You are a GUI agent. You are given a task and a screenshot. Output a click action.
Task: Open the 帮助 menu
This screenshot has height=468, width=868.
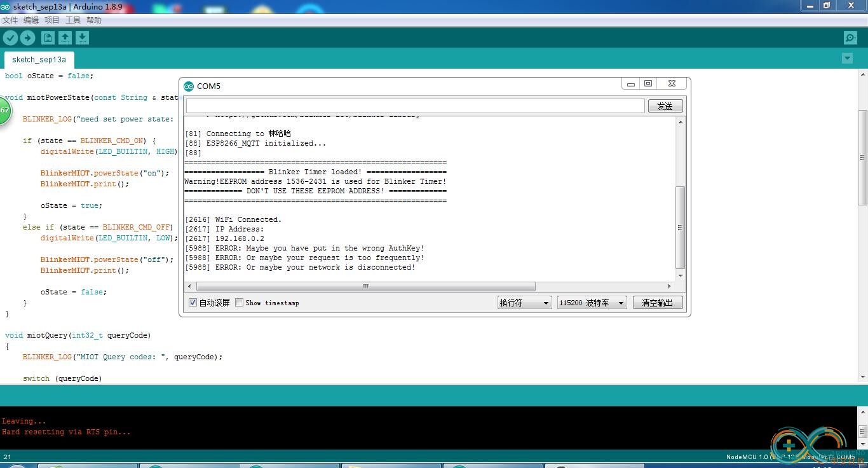(94, 20)
